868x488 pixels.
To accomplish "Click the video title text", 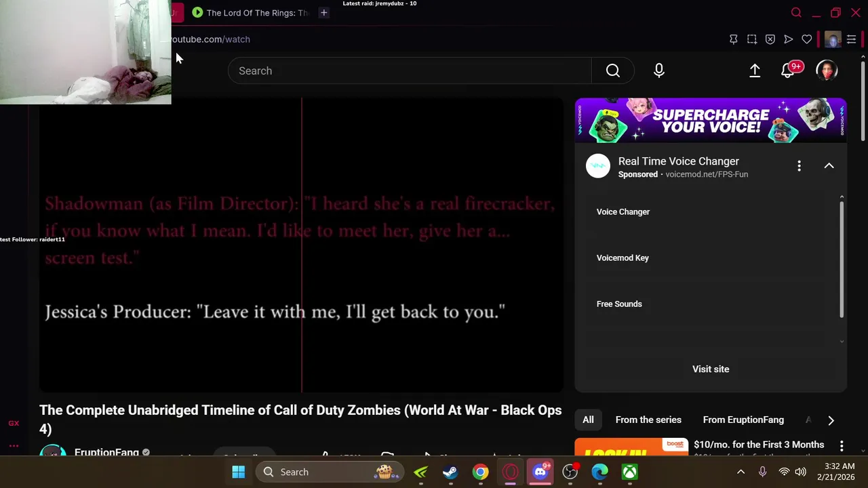I will (x=300, y=420).
